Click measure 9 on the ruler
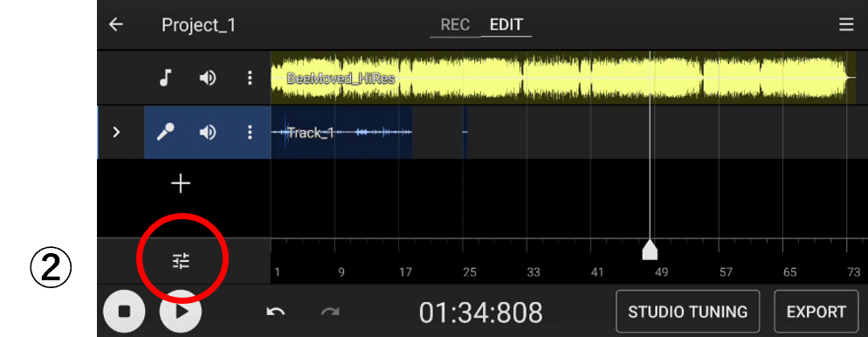Viewport: 868px width, 337px height. point(341,272)
